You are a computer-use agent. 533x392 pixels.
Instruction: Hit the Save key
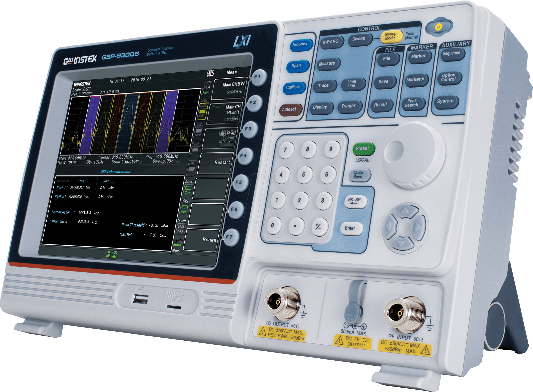384,82
